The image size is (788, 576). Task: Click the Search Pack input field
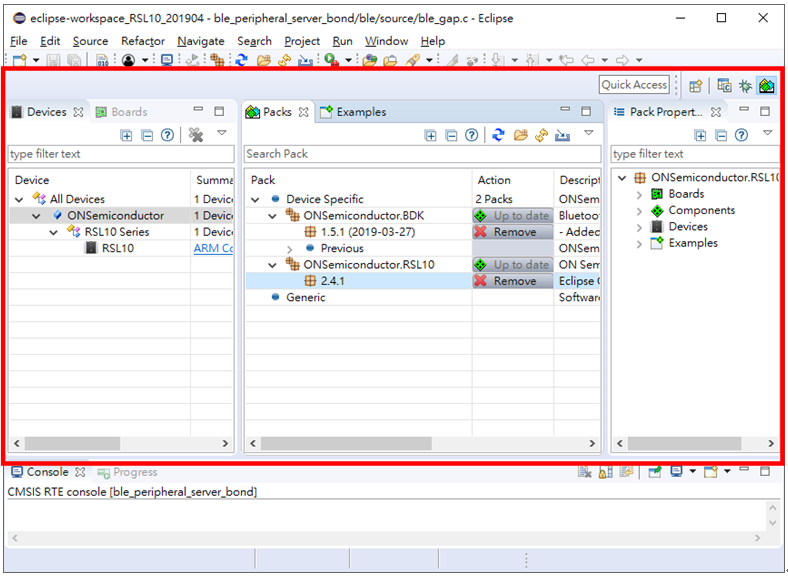tap(422, 154)
